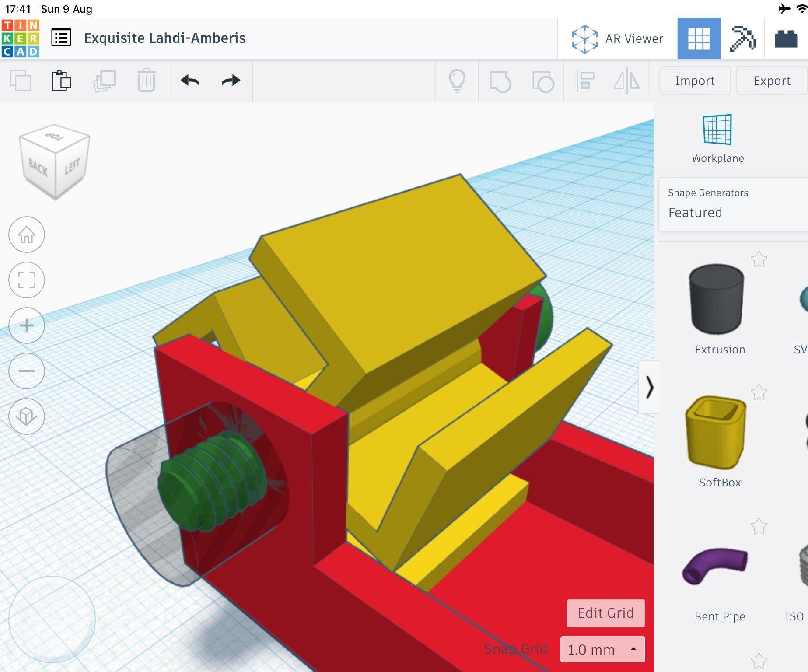808x672 pixels.
Task: Redo the last action
Action: pyautogui.click(x=231, y=80)
